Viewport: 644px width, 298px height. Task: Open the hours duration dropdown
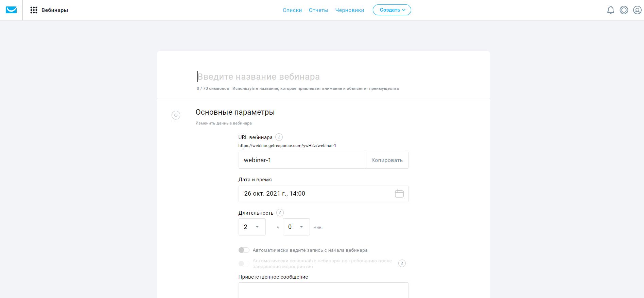click(x=252, y=227)
